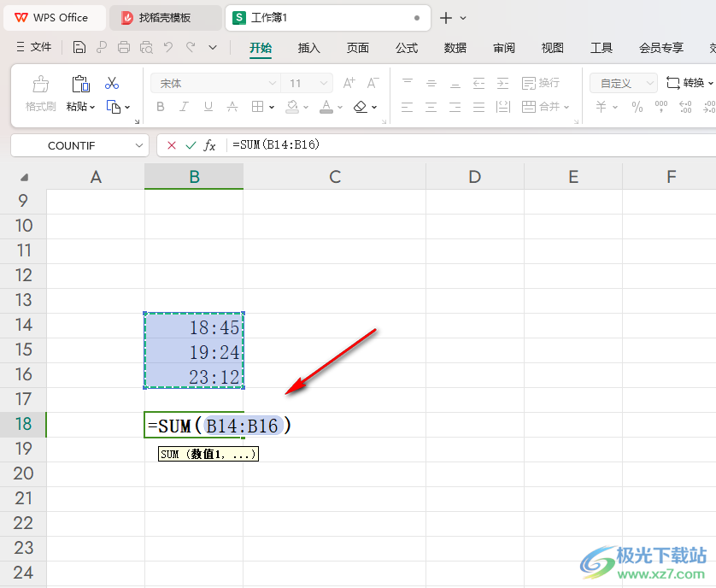Apply the font color A

coord(326,107)
